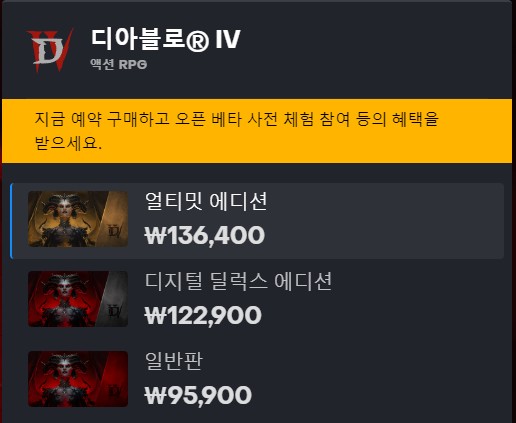Click the 받으세요 text in the yellow banner
Screen dimensions: 516x423
[x=68, y=143]
